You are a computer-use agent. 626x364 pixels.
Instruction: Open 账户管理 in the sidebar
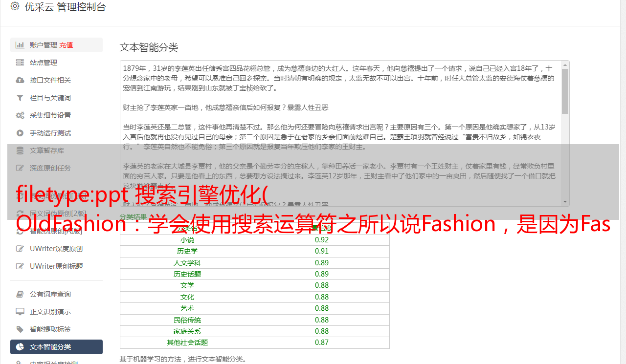(56, 45)
